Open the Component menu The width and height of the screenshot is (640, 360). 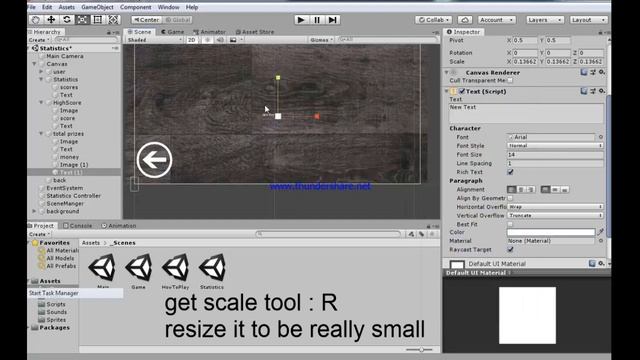point(136,7)
